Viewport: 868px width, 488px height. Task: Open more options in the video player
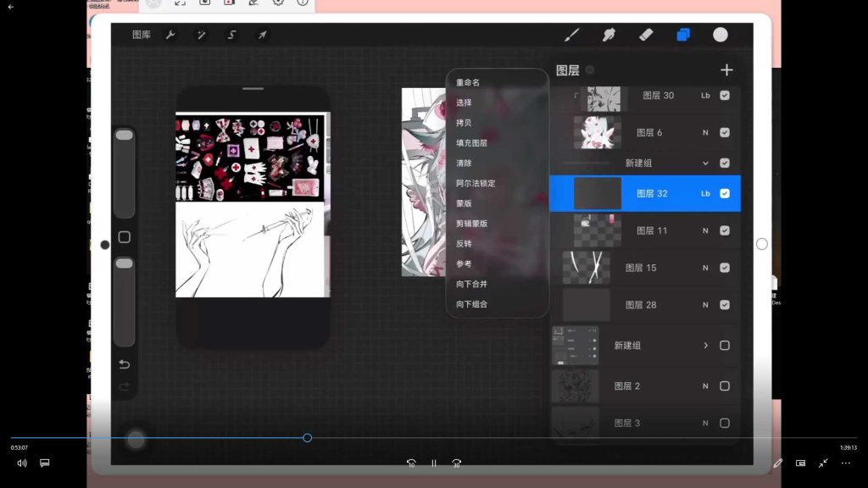pos(846,463)
